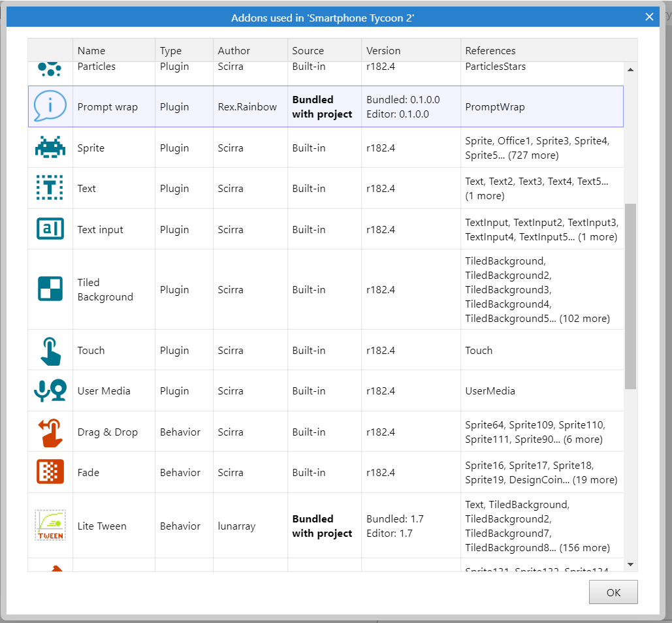672x623 pixels.
Task: Click the Text input plugin icon
Action: coord(50,229)
